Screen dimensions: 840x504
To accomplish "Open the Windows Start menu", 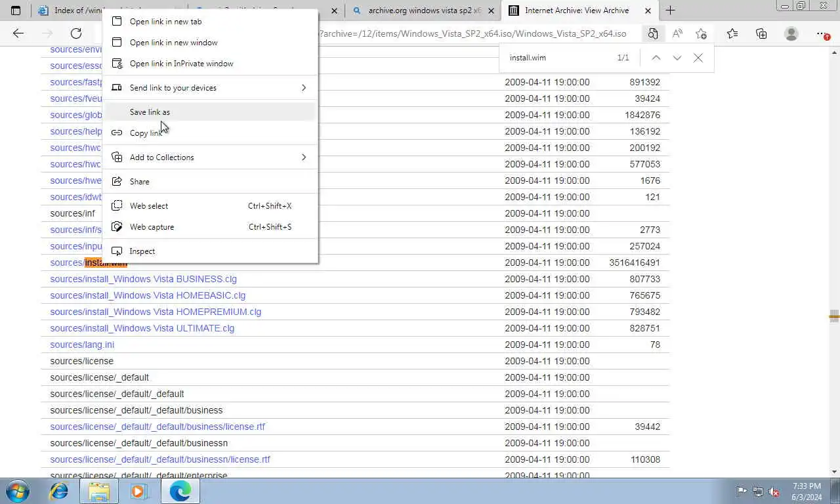I will pyautogui.click(x=18, y=491).
